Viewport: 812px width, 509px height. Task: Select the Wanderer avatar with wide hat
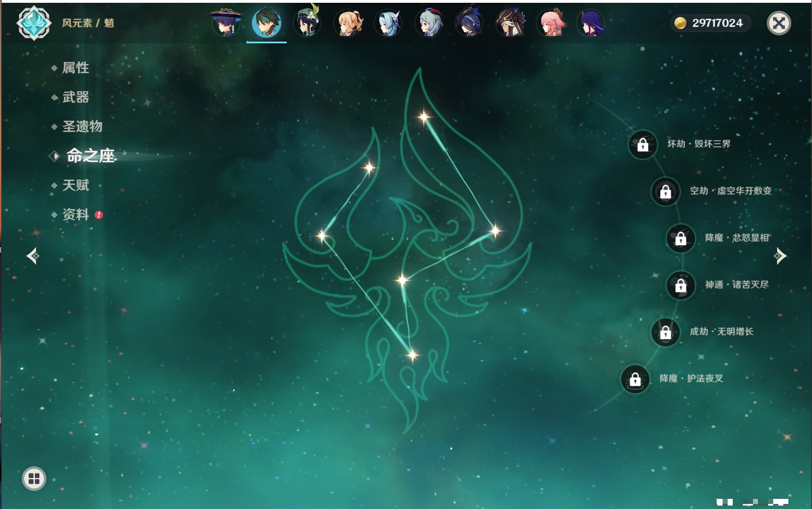point(226,23)
